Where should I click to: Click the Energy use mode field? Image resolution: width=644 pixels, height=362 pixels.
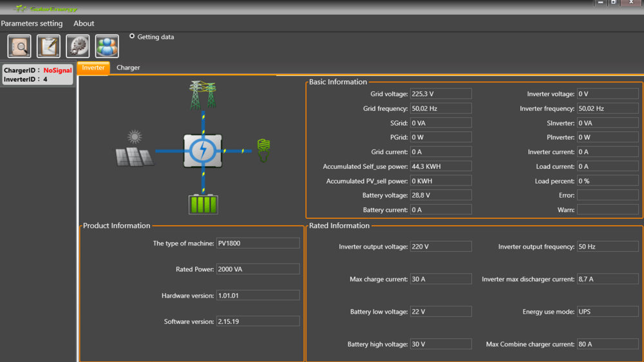(607, 312)
